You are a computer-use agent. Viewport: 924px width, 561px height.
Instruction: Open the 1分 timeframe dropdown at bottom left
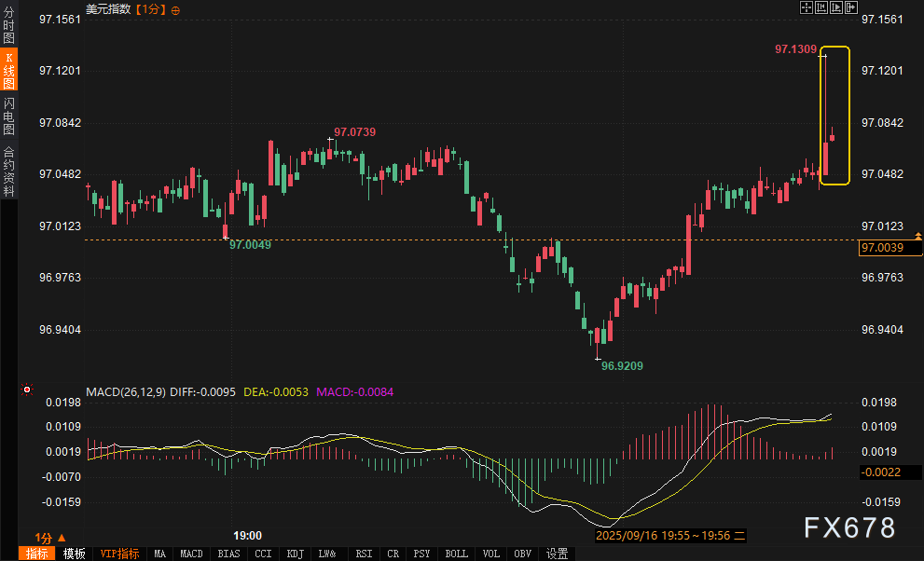click(x=49, y=537)
